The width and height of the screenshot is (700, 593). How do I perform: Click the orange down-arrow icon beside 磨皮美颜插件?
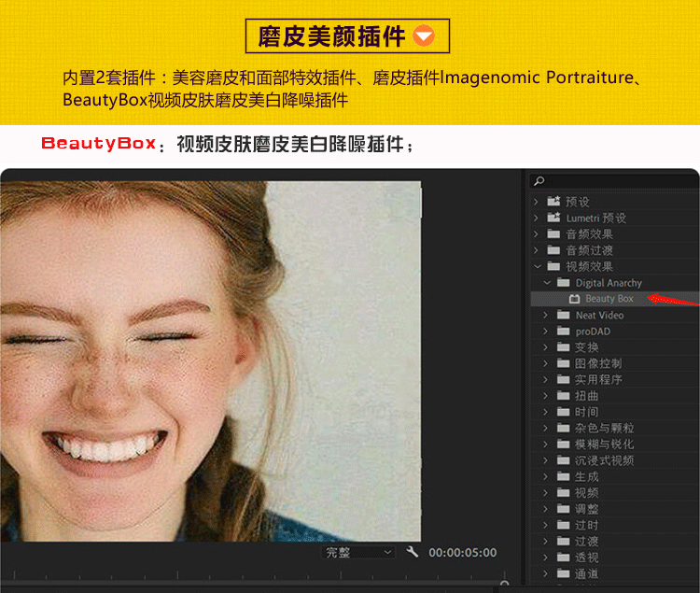point(423,35)
